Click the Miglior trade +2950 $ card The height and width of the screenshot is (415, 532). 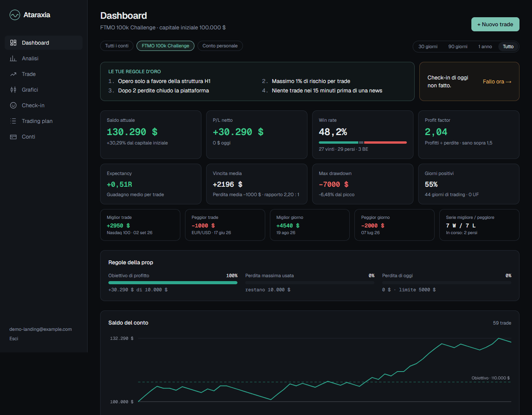pos(140,225)
